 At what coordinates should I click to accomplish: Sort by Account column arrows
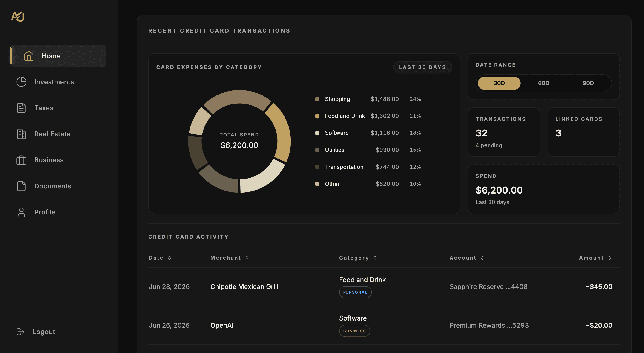(x=482, y=258)
